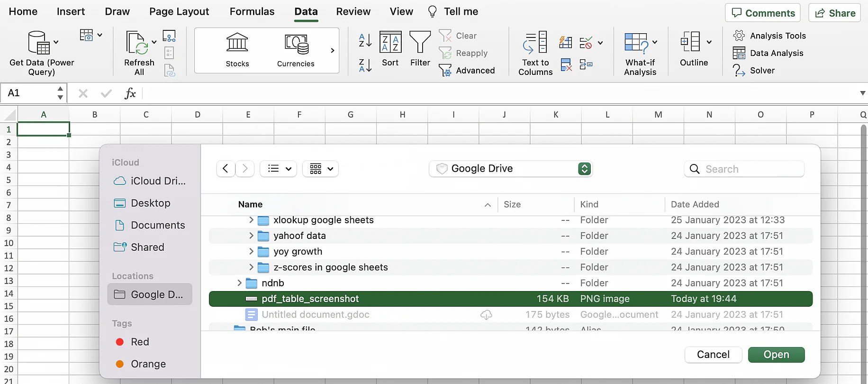
Task: Open the Outline group
Action: 694,49
